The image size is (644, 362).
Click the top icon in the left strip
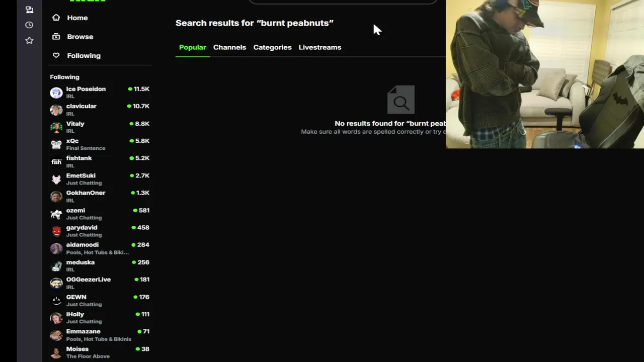tap(29, 10)
